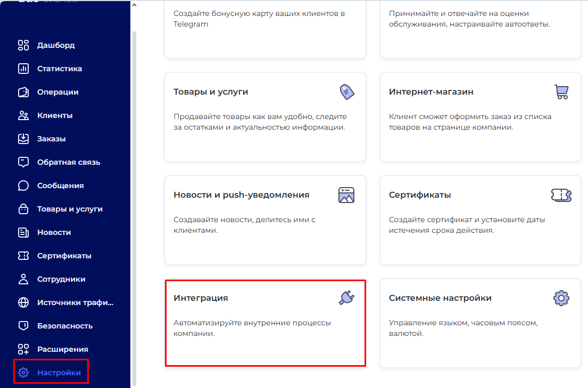Go to Расширения in the sidebar
Image resolution: width=588 pixels, height=388 pixels.
tap(62, 349)
